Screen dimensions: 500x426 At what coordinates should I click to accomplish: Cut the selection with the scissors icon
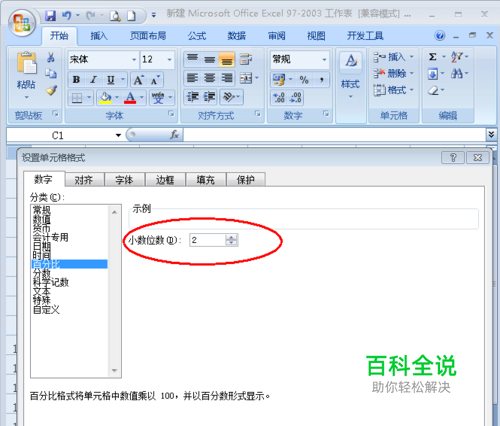pos(51,57)
